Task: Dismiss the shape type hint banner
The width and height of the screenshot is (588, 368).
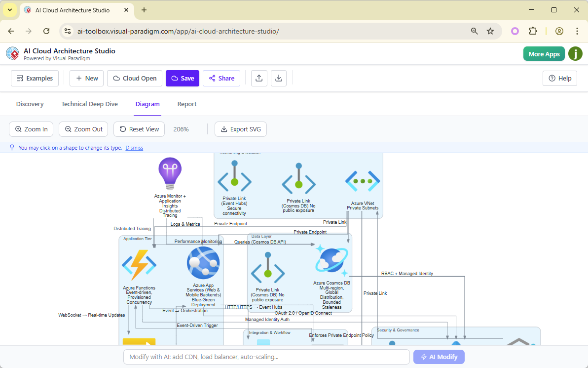Action: pos(134,147)
